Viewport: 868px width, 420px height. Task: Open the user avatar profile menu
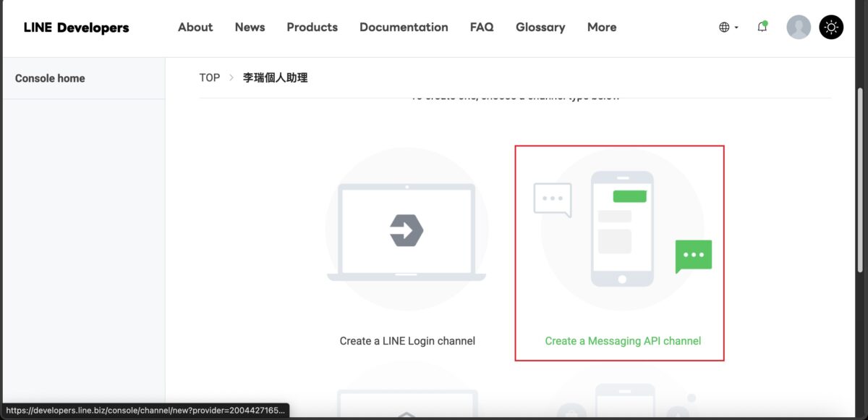point(799,28)
